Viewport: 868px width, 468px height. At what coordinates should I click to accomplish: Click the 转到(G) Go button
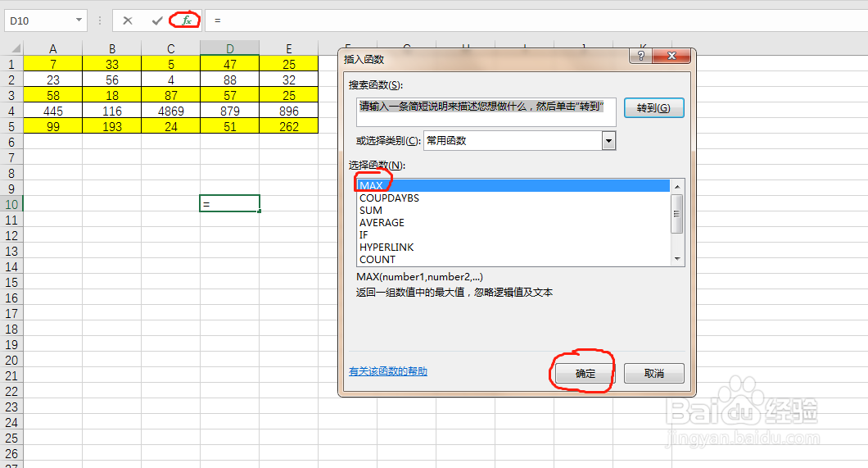[x=653, y=107]
